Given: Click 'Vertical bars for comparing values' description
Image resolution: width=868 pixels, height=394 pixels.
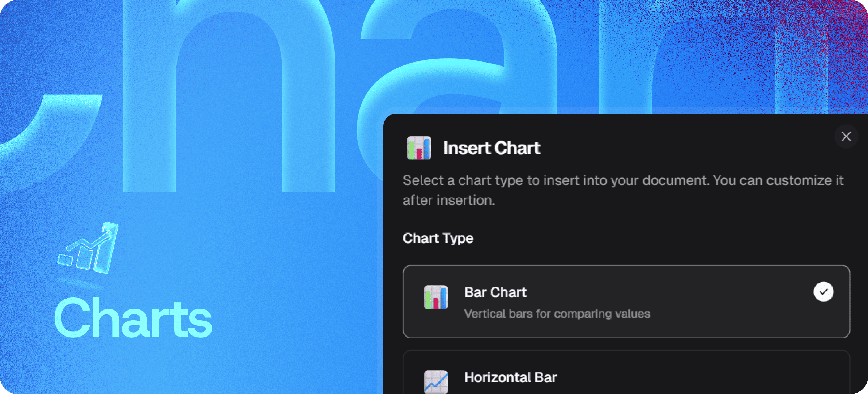Looking at the screenshot, I should click(557, 314).
